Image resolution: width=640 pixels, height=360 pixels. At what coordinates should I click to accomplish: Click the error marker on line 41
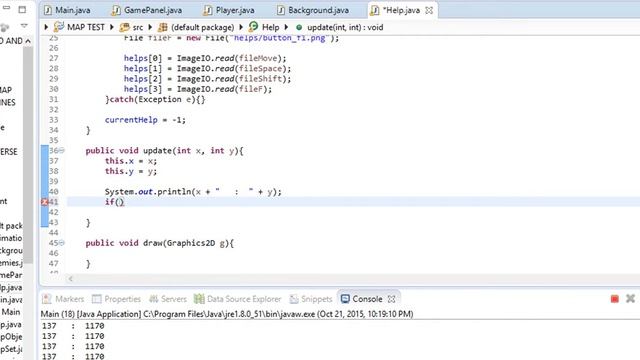pyautogui.click(x=44, y=202)
